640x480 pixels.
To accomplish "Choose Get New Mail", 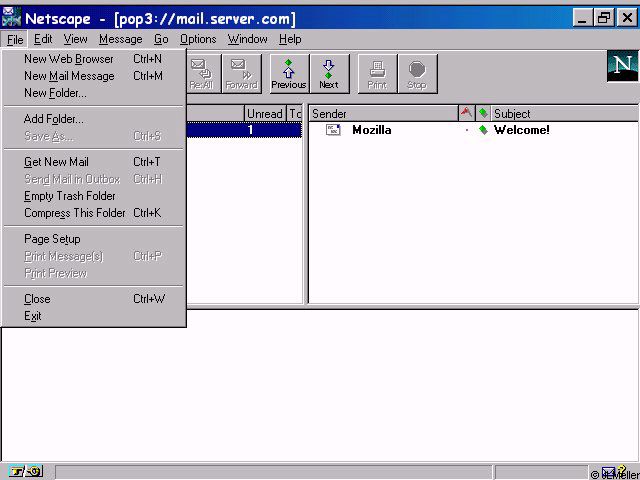I will point(94,162).
